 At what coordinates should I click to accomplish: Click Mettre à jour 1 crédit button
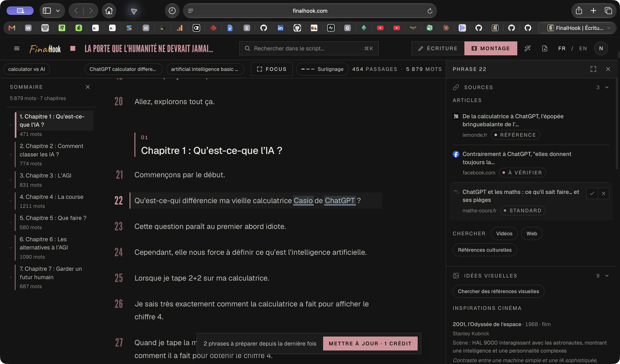pos(370,343)
